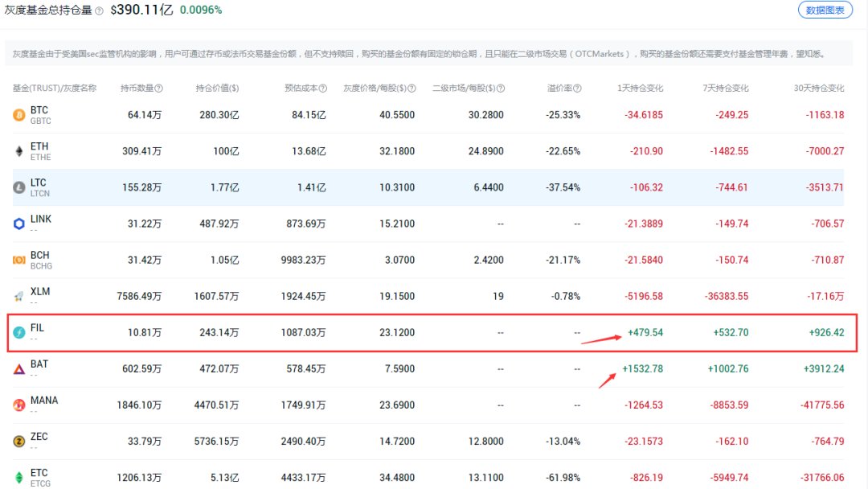This screenshot has width=868, height=489.
Task: Click the LTC coin icon
Action: (18, 187)
